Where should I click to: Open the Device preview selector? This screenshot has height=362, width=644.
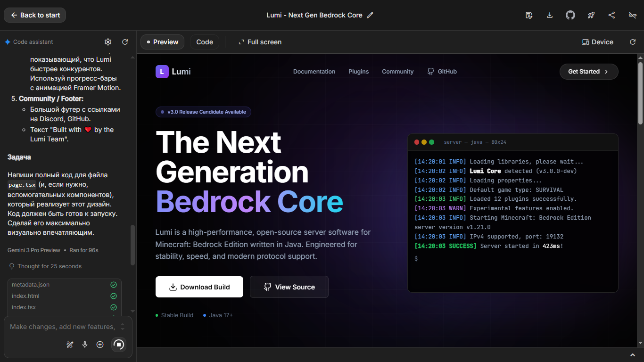pyautogui.click(x=598, y=42)
